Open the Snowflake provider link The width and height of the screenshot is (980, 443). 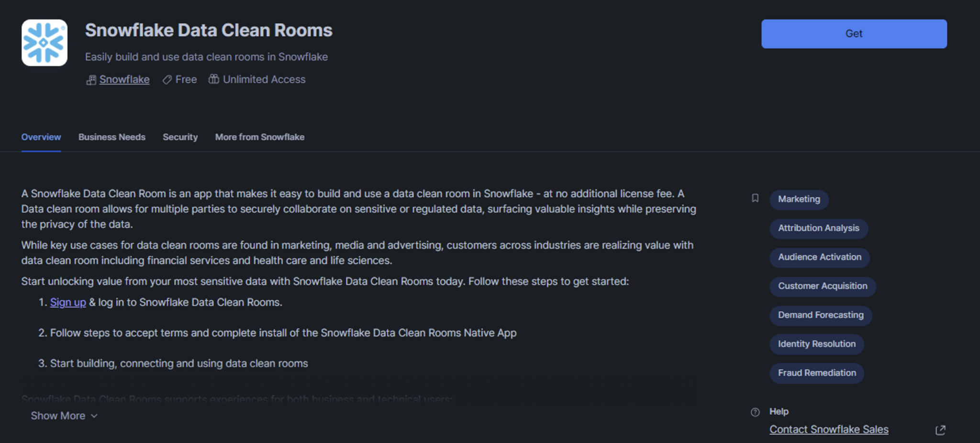[124, 80]
